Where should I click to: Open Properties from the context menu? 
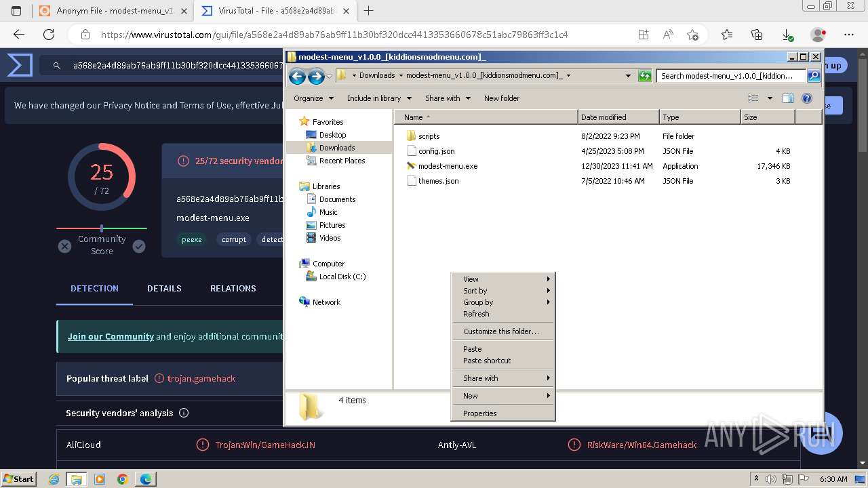point(502,413)
